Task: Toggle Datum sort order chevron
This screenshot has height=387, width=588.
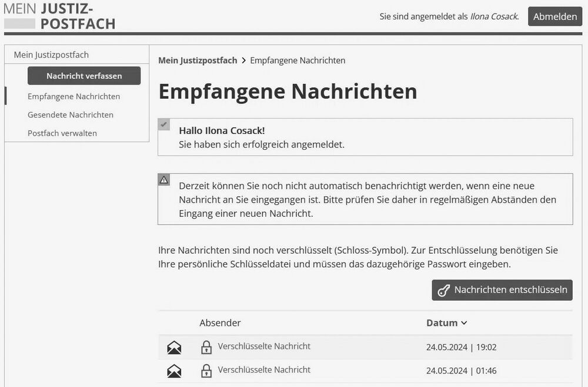Action: 464,322
